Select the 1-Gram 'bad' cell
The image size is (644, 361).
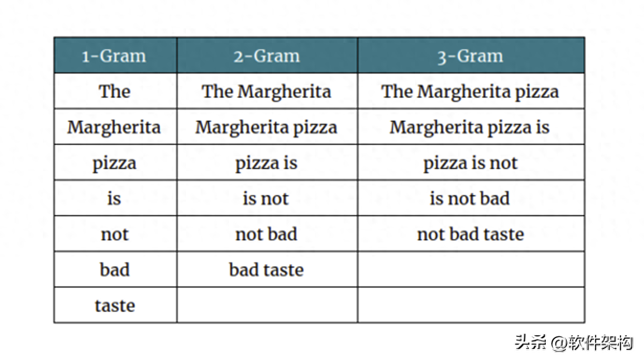pos(115,270)
